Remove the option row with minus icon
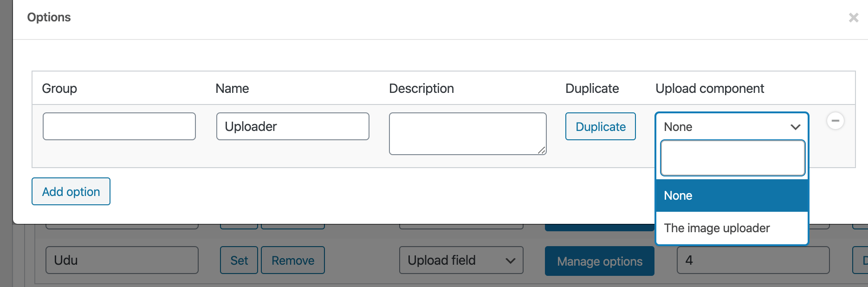The image size is (868, 287). pos(835,121)
